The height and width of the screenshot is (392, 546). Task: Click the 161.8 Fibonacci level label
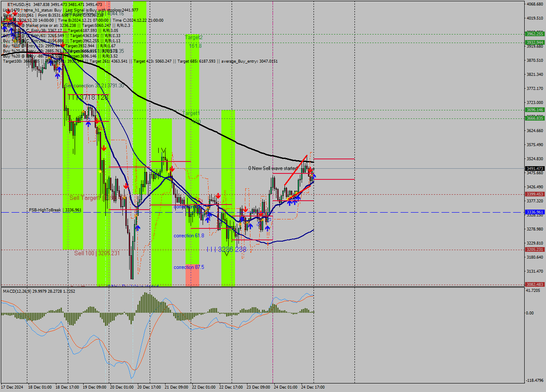click(x=195, y=46)
